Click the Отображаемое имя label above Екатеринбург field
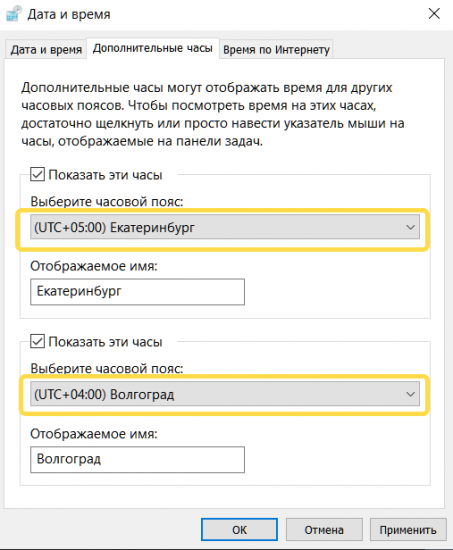Viewport: 453px width, 550px height. point(94,266)
